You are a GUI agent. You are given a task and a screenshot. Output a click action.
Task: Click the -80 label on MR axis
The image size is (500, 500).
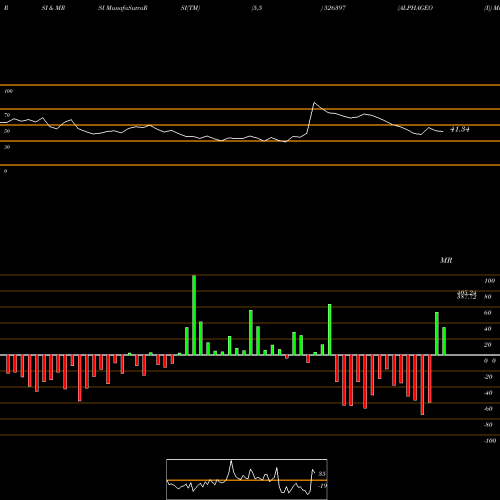click(488, 425)
